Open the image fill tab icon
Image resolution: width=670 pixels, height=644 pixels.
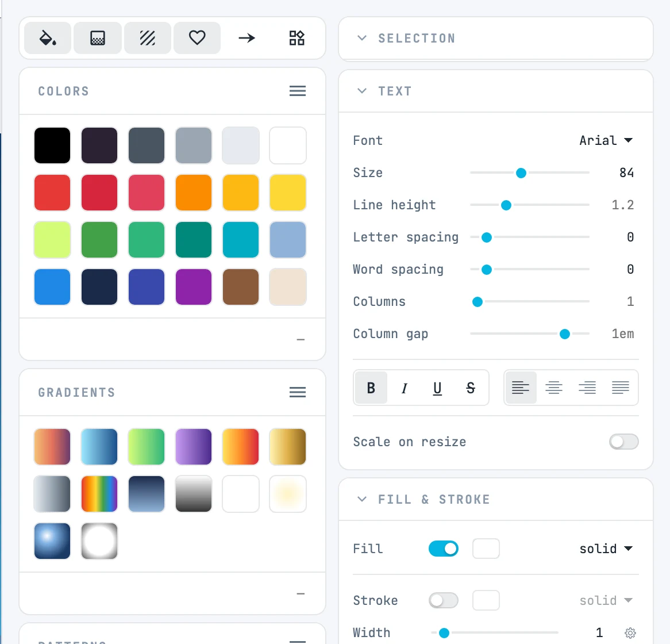(98, 38)
